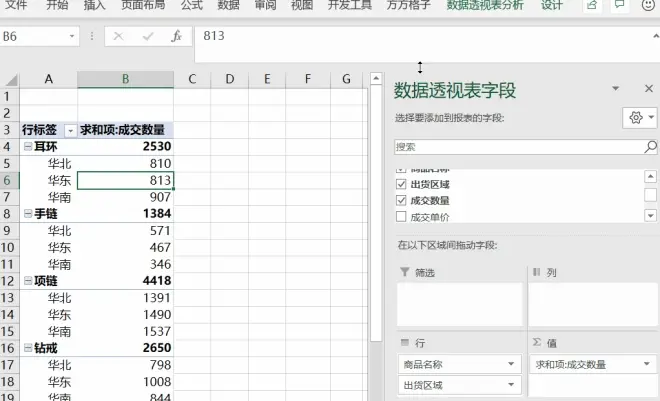Expand the formula bar with the chevron
This screenshot has height=401, width=660.
click(655, 36)
